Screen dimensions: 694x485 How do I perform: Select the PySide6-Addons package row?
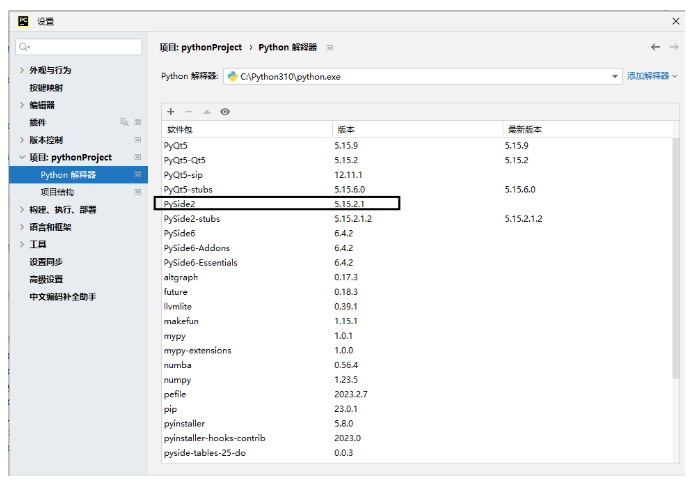point(417,247)
